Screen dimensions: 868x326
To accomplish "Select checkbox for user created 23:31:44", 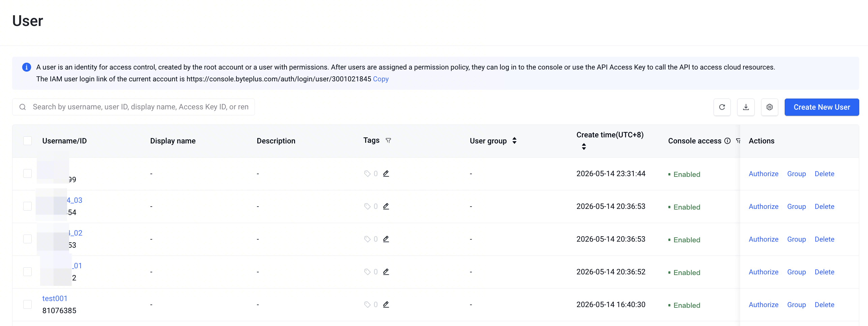I will click(27, 173).
